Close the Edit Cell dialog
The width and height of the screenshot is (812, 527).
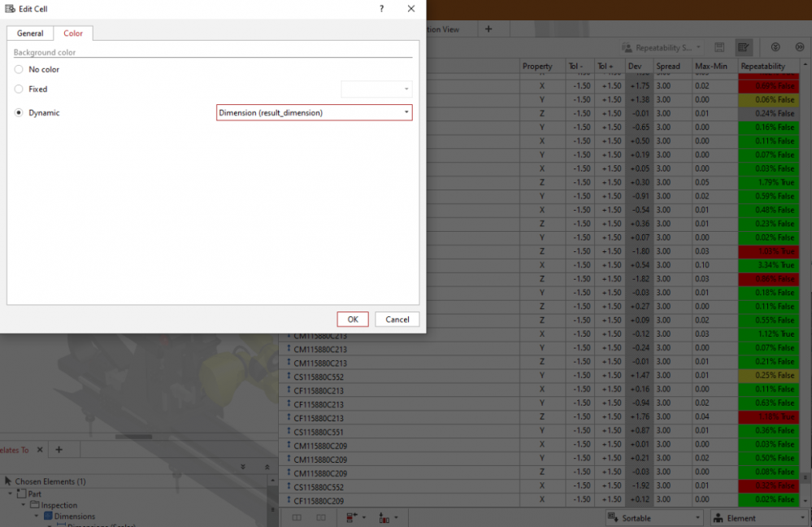pyautogui.click(x=411, y=9)
